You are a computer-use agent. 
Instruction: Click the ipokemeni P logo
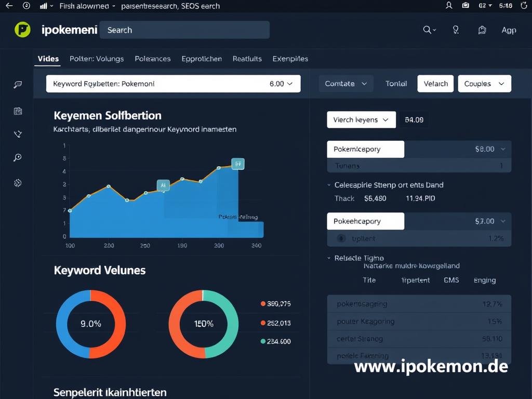[x=22, y=30]
